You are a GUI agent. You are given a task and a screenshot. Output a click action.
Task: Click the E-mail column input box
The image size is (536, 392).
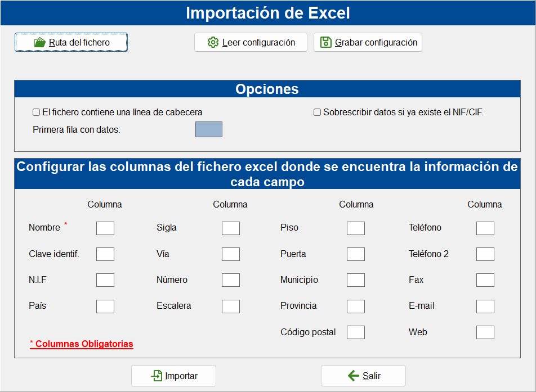tap(485, 307)
